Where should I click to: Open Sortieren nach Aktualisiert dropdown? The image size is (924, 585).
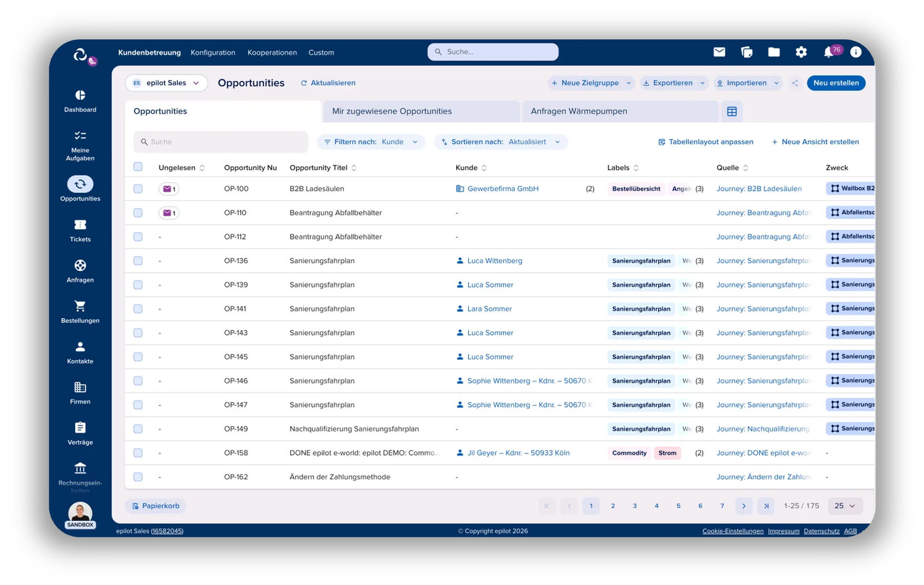tap(501, 142)
